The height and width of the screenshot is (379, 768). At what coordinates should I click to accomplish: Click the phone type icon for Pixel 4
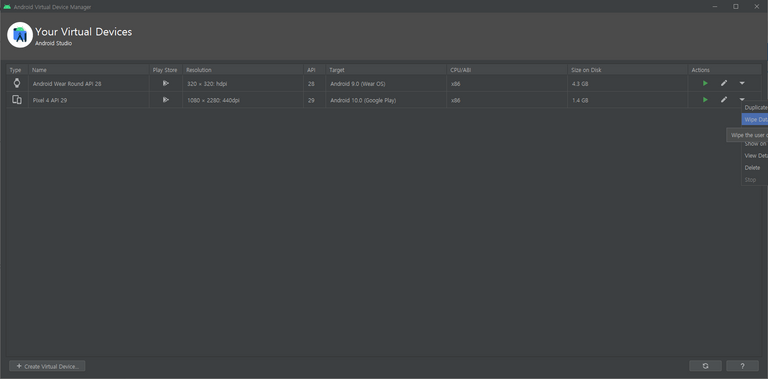[x=17, y=100]
